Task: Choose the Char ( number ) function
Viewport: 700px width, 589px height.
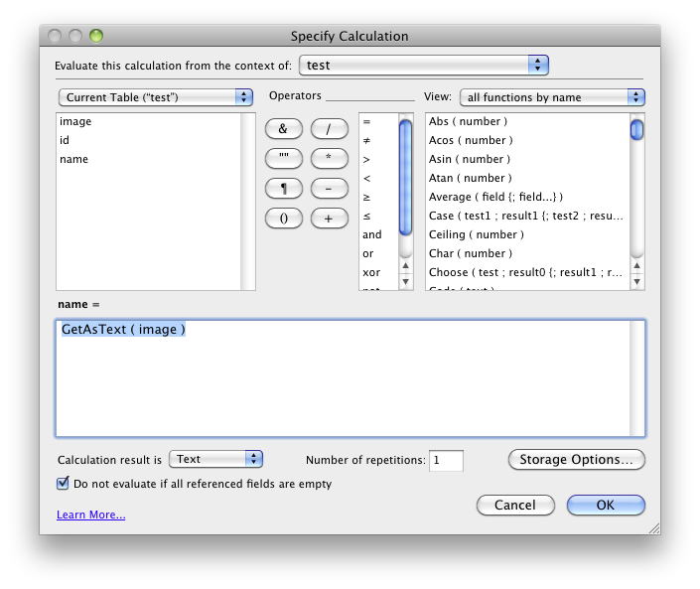Action: (527, 253)
